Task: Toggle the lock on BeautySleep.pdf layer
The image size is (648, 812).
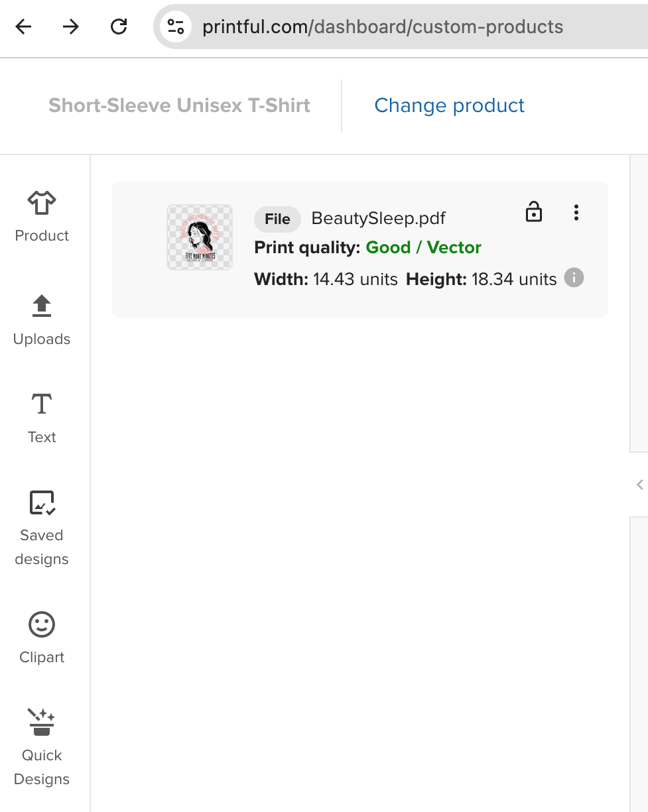Action: click(534, 212)
